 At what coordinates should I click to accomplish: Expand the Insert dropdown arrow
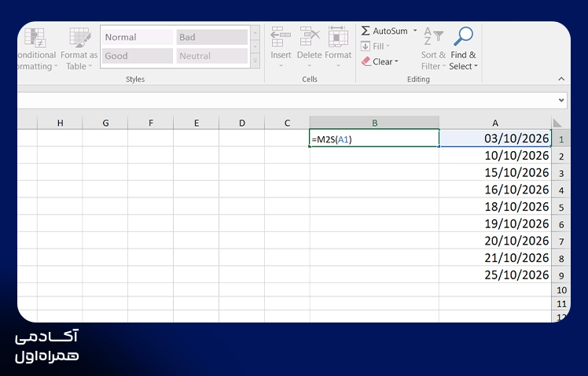[281, 66]
